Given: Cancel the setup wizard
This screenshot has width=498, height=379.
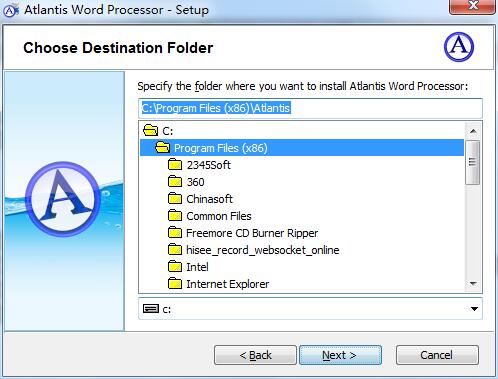Looking at the screenshot, I should click(437, 355).
